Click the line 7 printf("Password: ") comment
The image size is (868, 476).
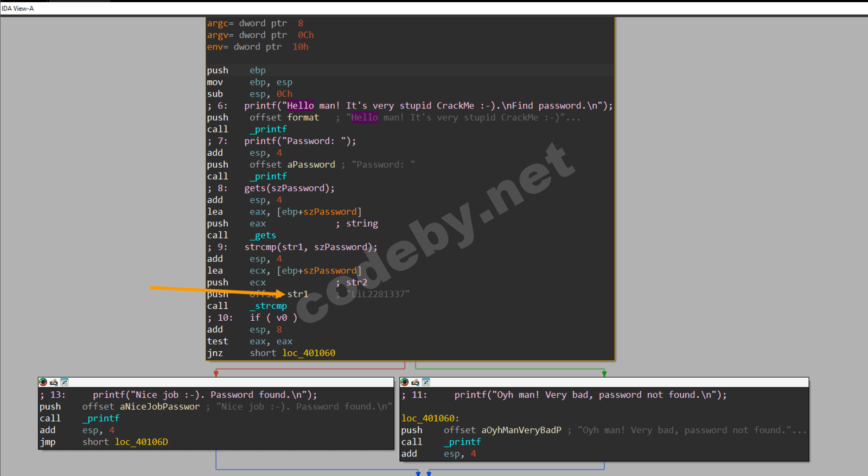point(282,141)
